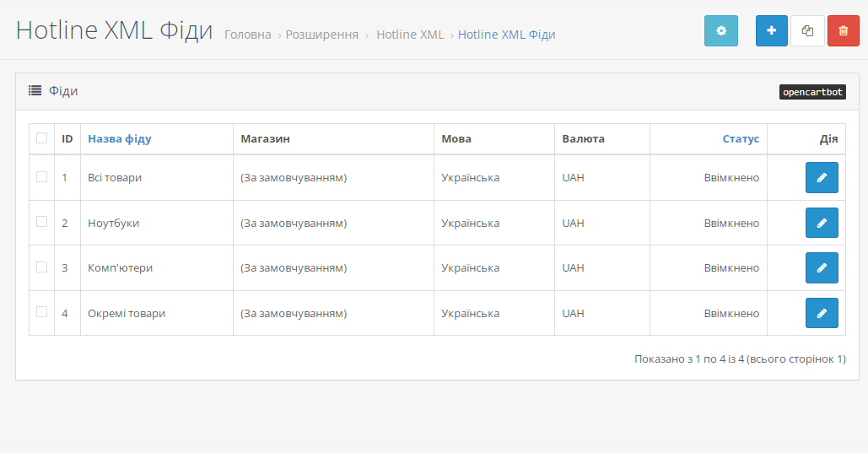Go to 'Головна' breadcrumb

(x=247, y=35)
